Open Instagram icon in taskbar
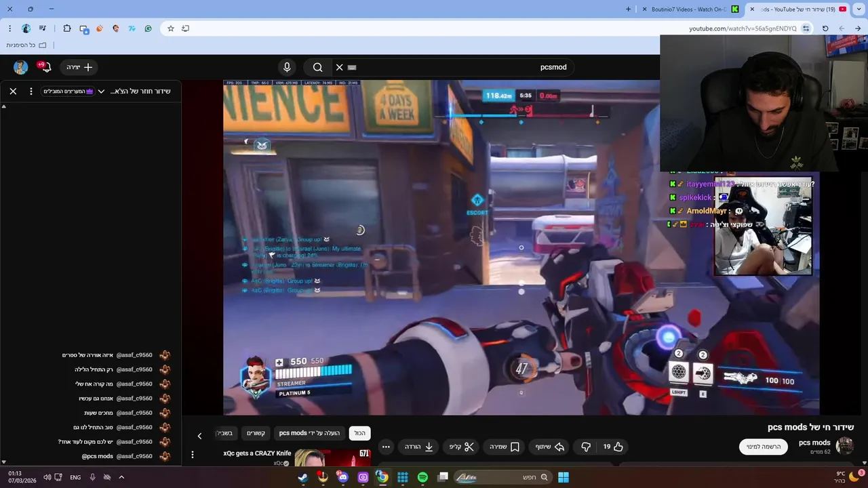 [x=363, y=477]
